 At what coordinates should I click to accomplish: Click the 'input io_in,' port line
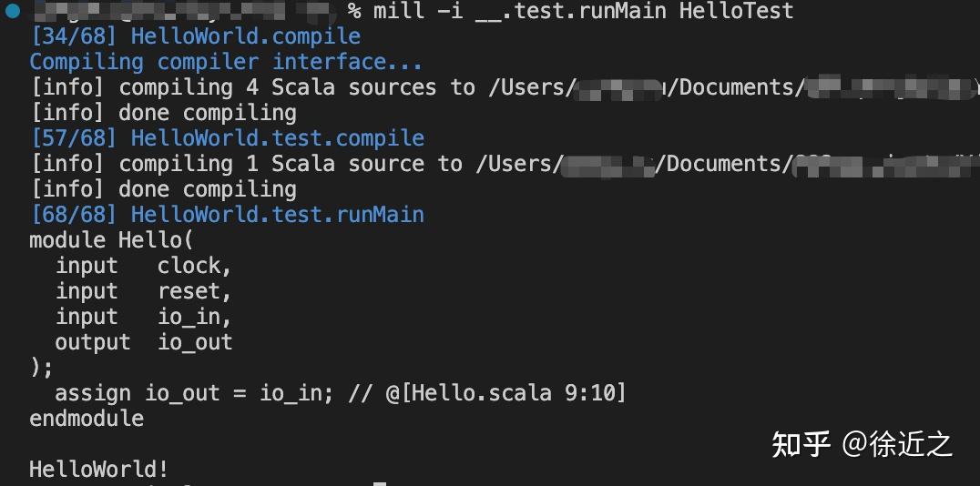point(144,317)
